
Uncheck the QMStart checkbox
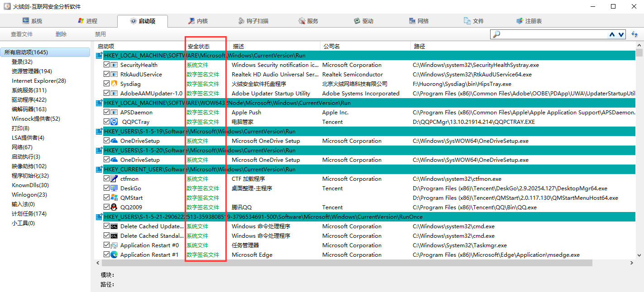click(106, 198)
